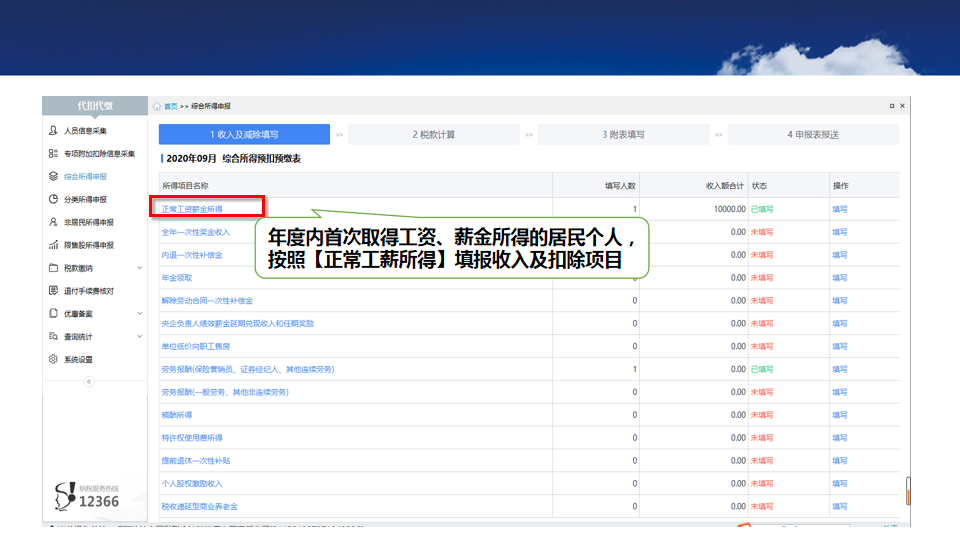Screen dimensions: 960x540
Task: Open 劳务报酬(保险营销员、证券经纪人) item
Action: click(248, 369)
